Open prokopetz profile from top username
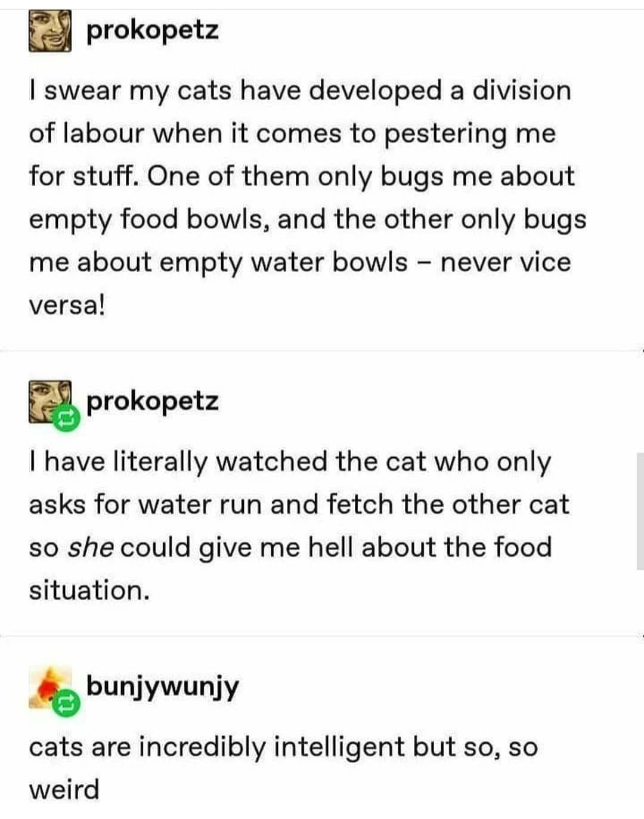644x819 pixels. point(153,30)
